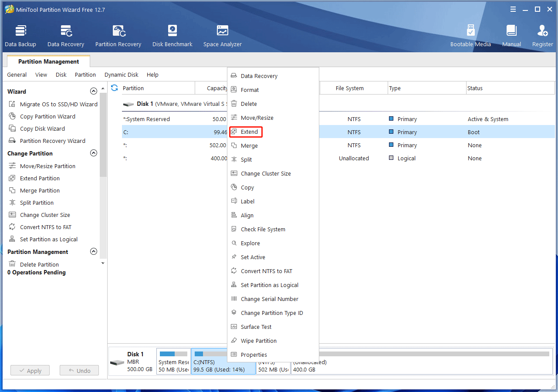This screenshot has height=392, width=558.
Task: Choose Check File System from context menu
Action: tap(273, 229)
